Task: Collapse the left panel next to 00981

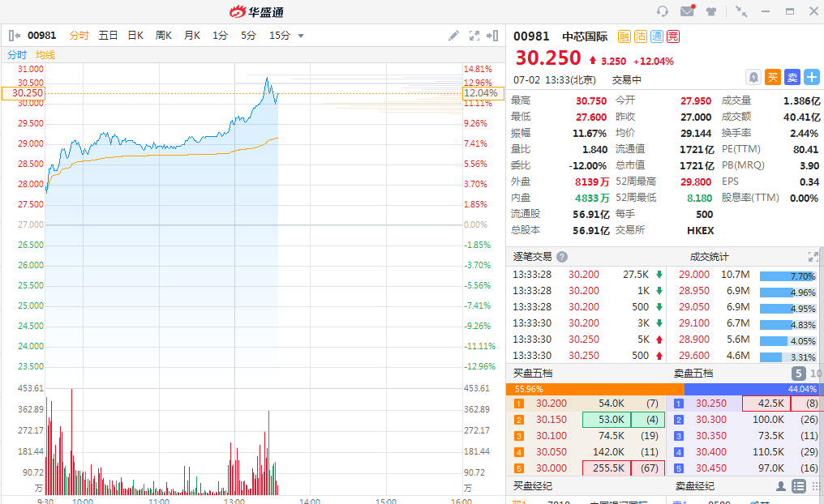Action: 14,36
